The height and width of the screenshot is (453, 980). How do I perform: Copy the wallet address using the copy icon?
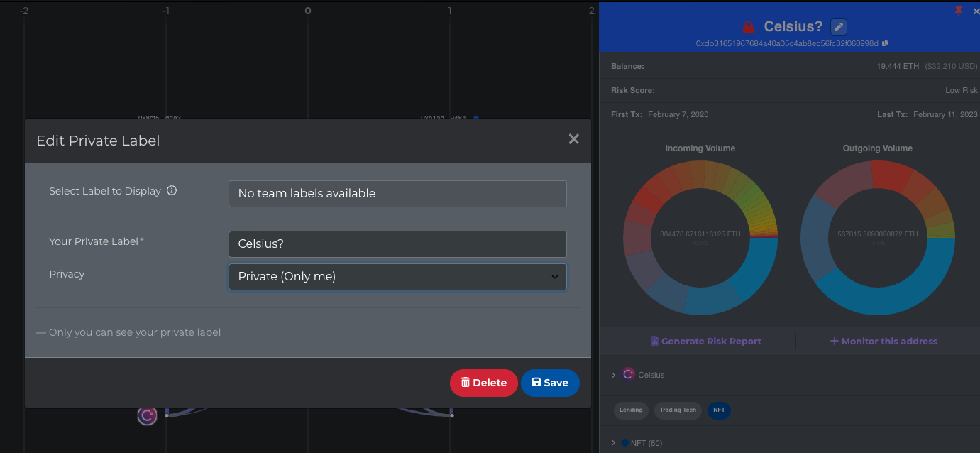tap(885, 43)
